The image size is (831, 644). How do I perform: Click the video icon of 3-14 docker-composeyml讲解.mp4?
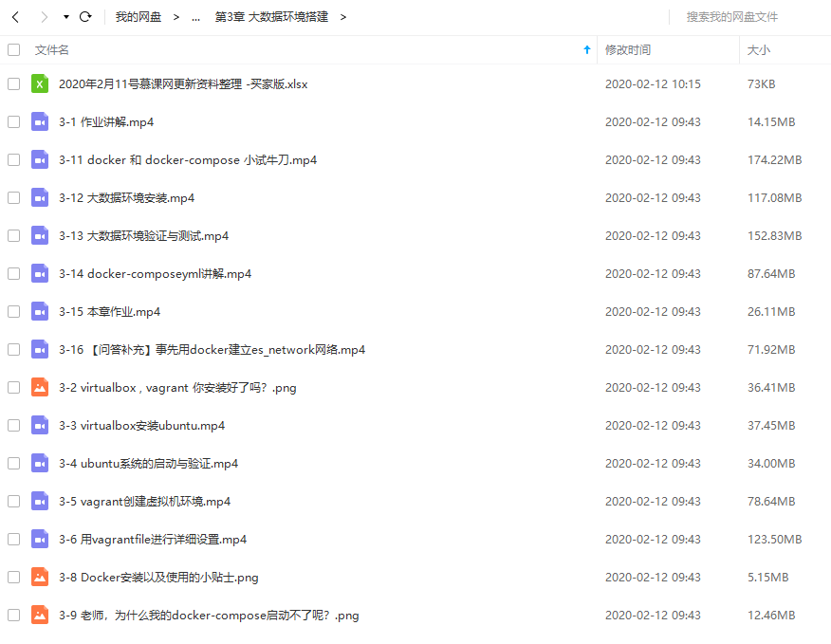[40, 273]
